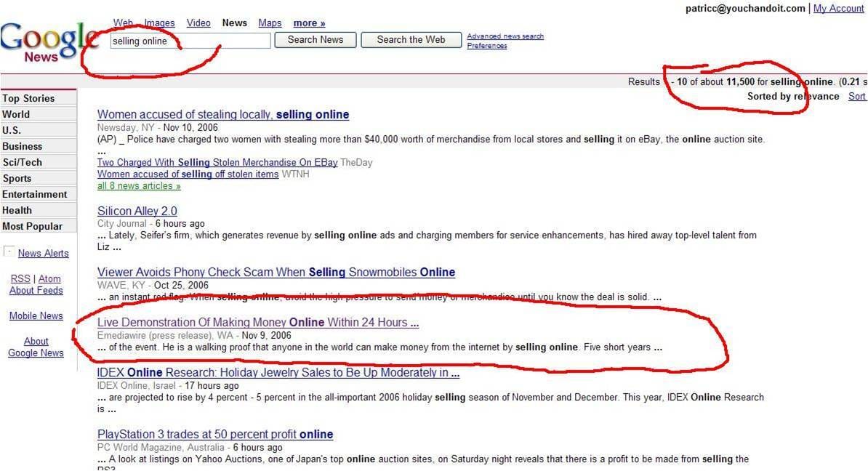Open the Silicon Alley 2.0 headline
This screenshot has width=868, height=471.
pyautogui.click(x=137, y=211)
